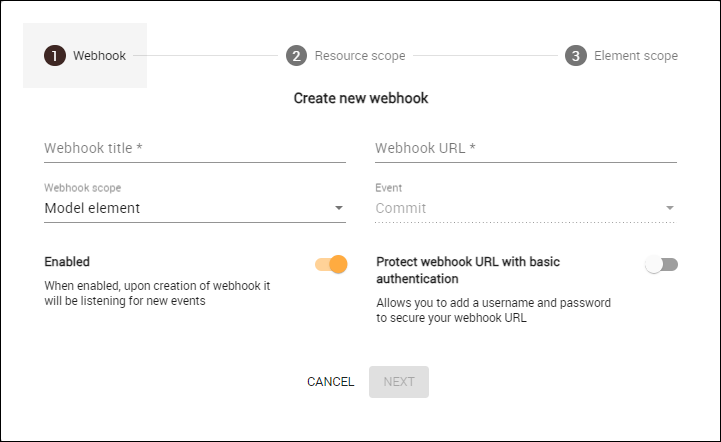The width and height of the screenshot is (721, 442).
Task: Click the Enabled description text
Action: coord(157,294)
